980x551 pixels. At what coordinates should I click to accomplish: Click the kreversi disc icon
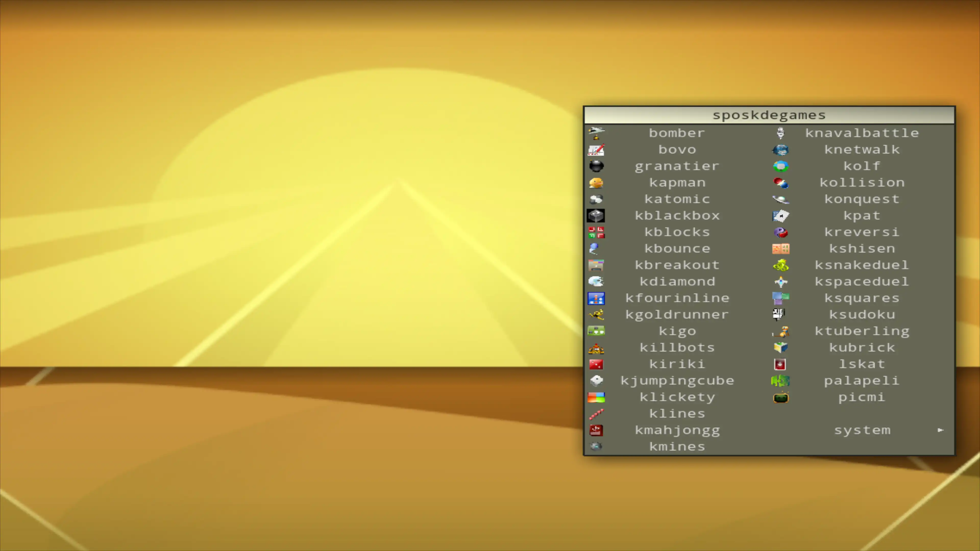[781, 232]
